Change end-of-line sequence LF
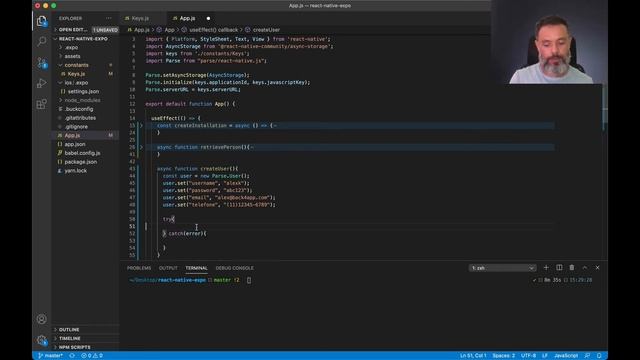Screen dimensions: 640x360 click(x=545, y=356)
